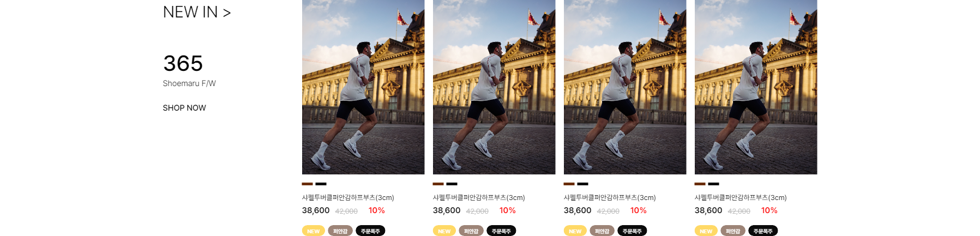Select brown color swatch of second product
Viewport: 980px width, 236px height.
tap(438, 184)
